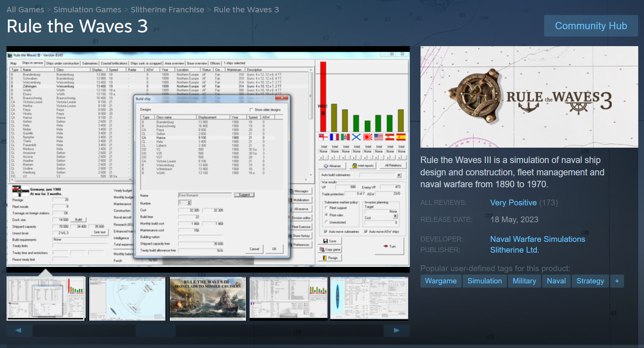Select the fourth thumbnail showing fleet list

(x=288, y=298)
